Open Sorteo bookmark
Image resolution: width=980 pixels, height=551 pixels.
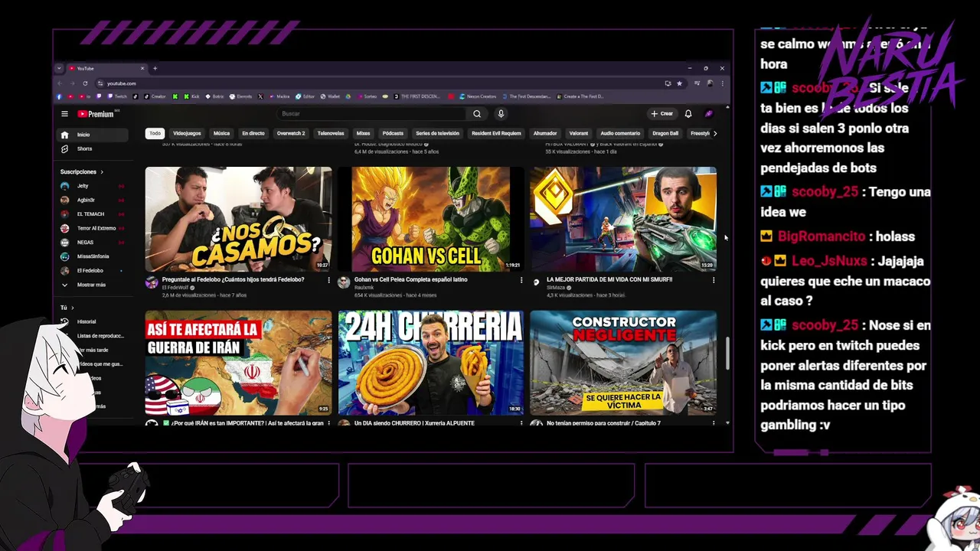pos(367,96)
